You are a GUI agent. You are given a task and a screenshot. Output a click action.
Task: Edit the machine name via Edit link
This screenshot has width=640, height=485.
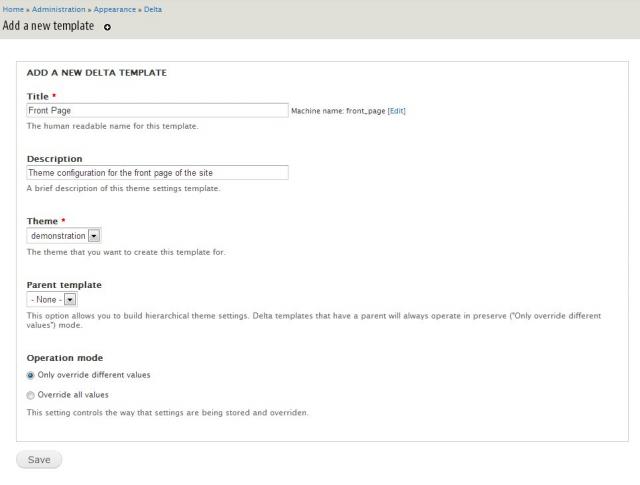coord(396,111)
